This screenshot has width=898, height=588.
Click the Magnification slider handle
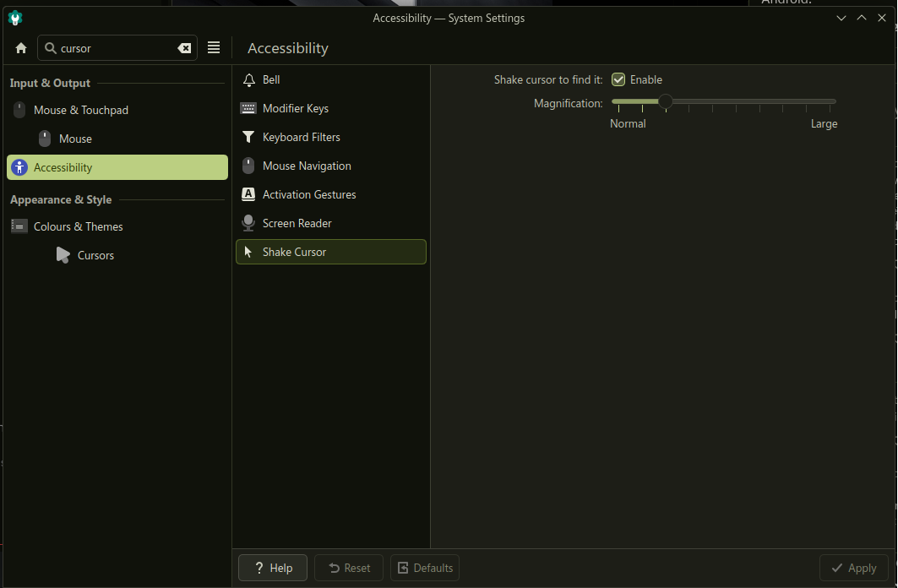click(x=666, y=102)
